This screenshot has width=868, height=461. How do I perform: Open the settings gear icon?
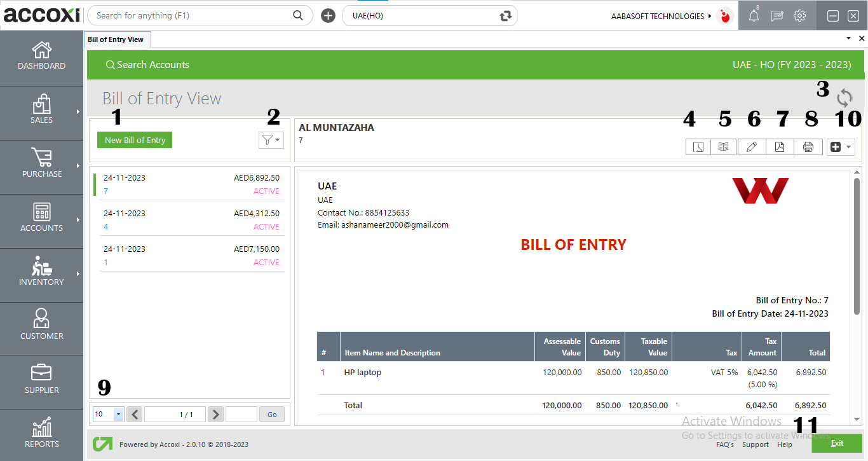(x=799, y=15)
